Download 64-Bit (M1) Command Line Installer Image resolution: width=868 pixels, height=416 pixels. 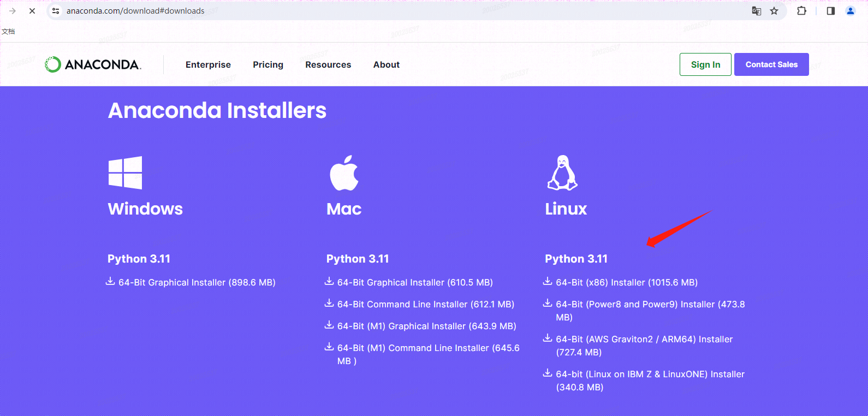429,354
